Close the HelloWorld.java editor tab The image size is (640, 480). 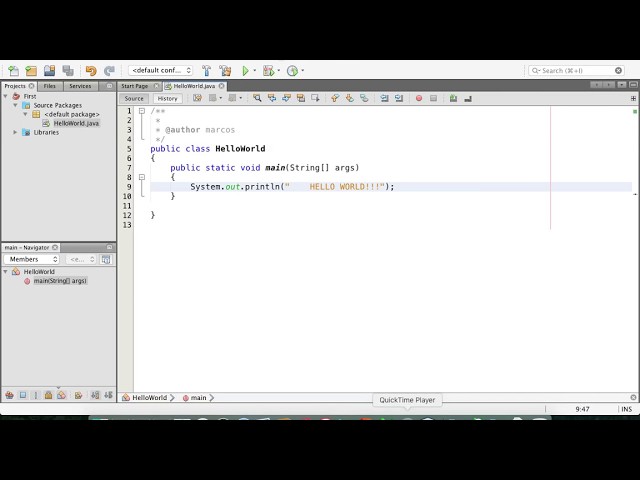point(221,86)
